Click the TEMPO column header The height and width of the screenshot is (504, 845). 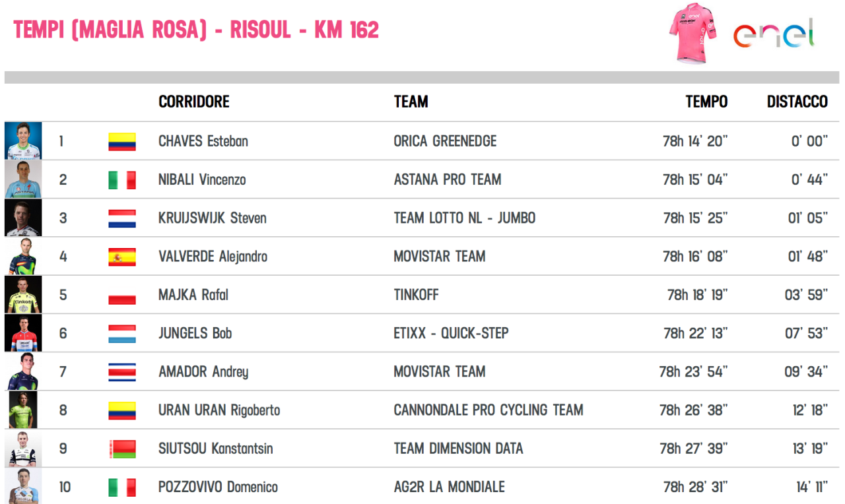pos(706,102)
